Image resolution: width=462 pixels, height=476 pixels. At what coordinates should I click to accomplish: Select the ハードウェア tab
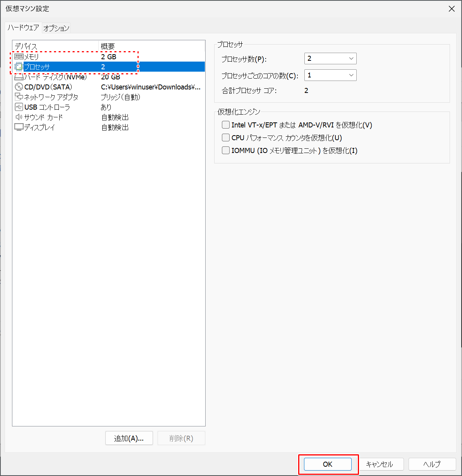23,28
